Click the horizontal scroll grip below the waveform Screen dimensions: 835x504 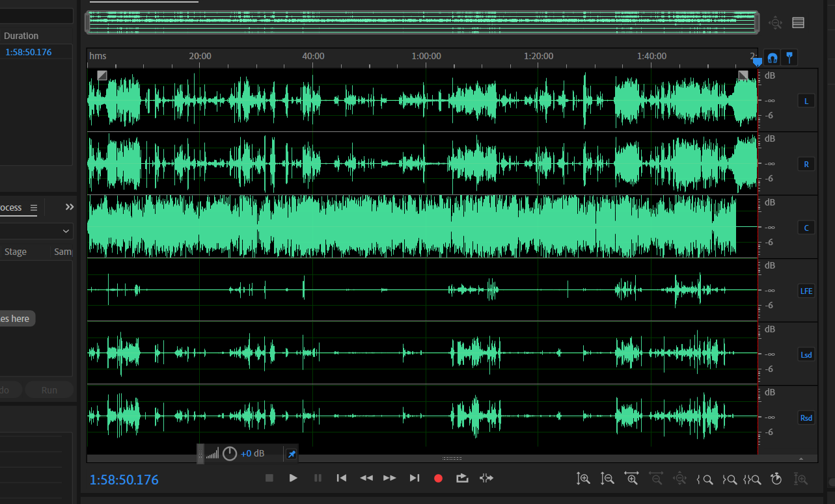coord(452,458)
